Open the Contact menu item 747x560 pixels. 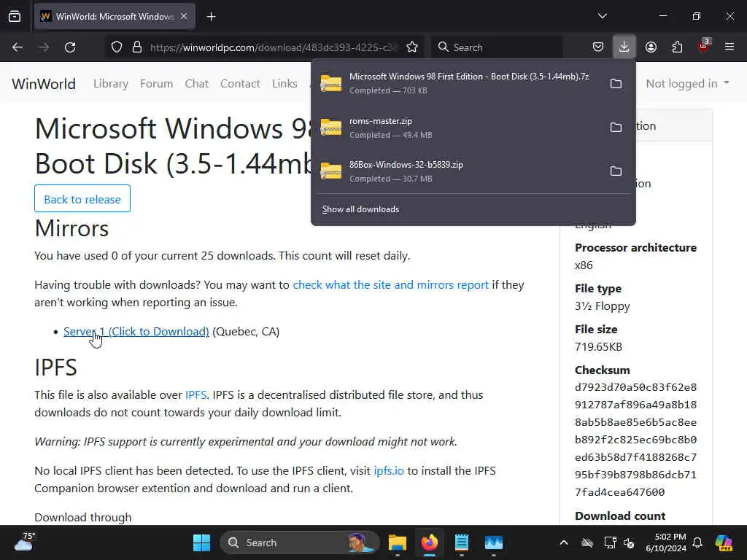pyautogui.click(x=240, y=84)
